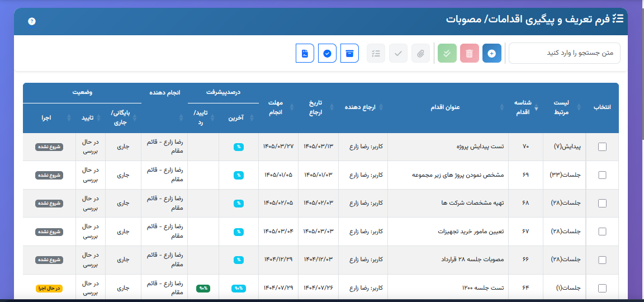Click the paperclip attachment button
This screenshot has height=302, width=644.
(x=420, y=53)
